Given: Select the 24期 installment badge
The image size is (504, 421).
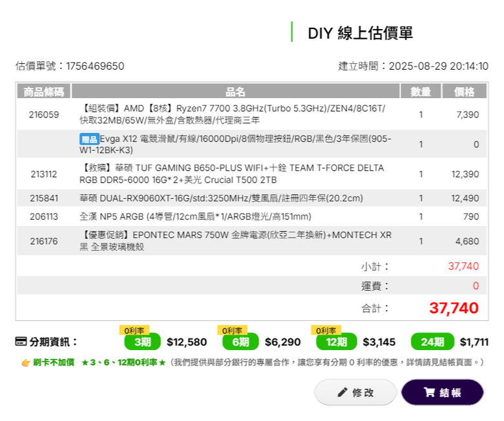Looking at the screenshot, I should (x=433, y=342).
